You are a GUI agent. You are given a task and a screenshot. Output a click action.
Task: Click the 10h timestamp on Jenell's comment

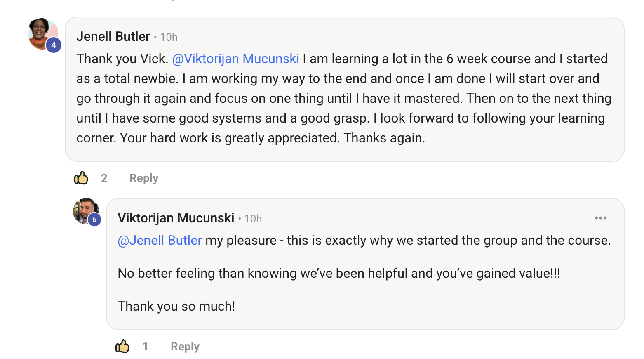pos(169,37)
